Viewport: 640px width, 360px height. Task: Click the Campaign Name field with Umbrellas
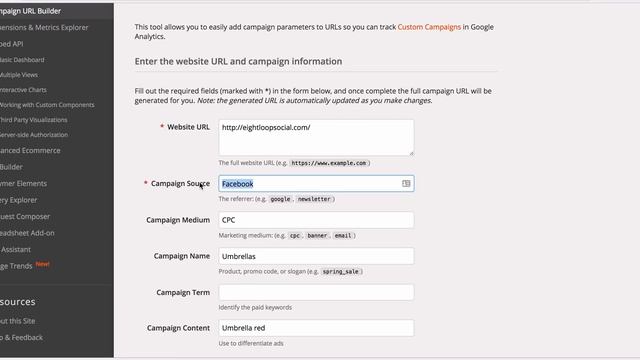coord(316,256)
